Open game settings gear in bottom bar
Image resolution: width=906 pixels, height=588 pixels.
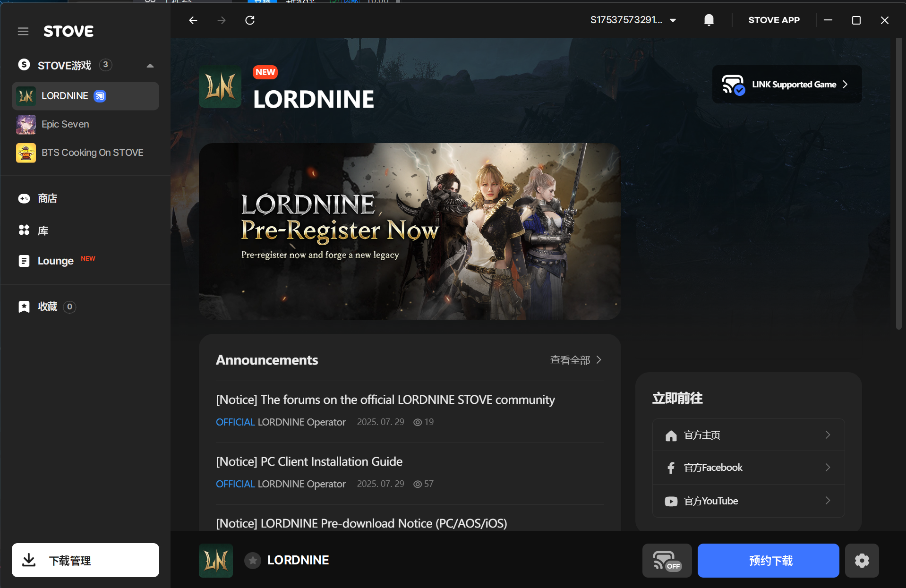point(862,561)
